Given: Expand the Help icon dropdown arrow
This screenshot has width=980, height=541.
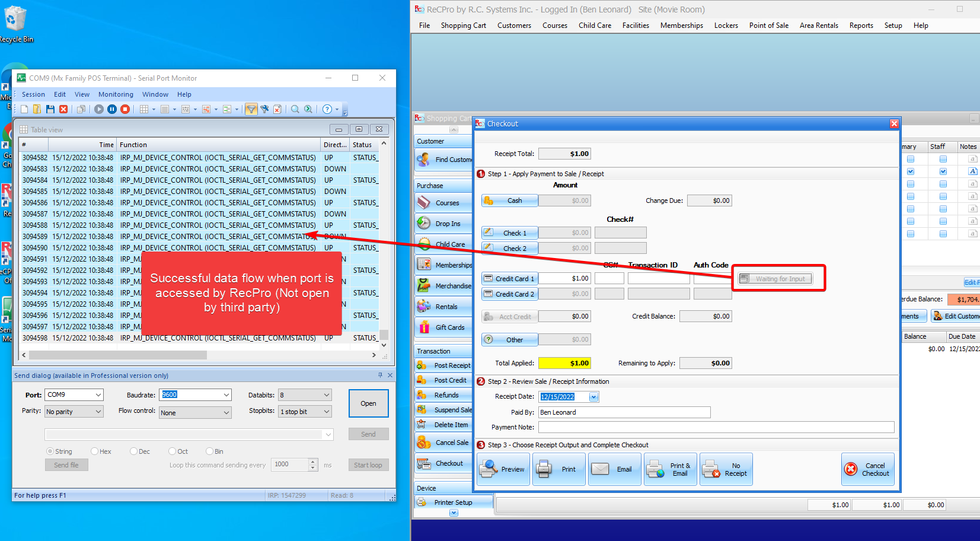Looking at the screenshot, I should pyautogui.click(x=337, y=109).
